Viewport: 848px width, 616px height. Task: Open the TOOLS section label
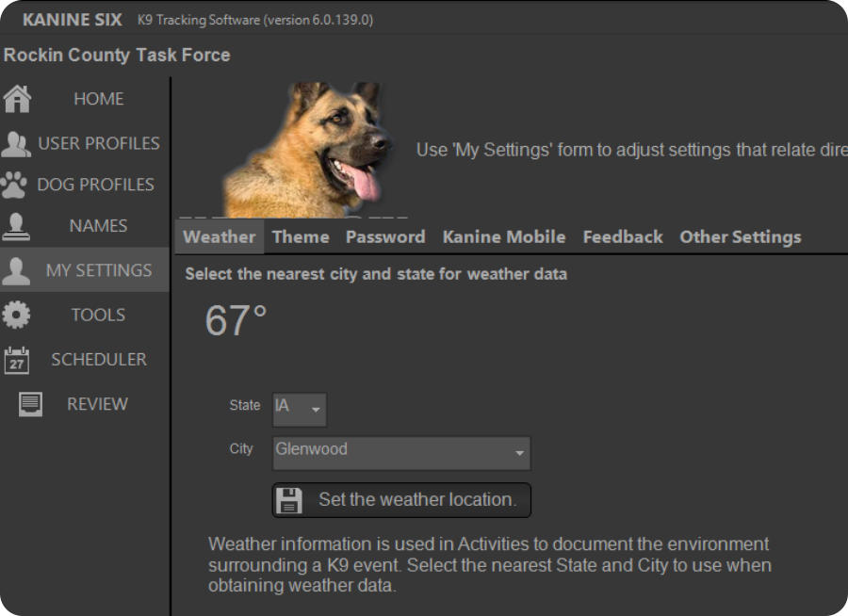pyautogui.click(x=98, y=315)
